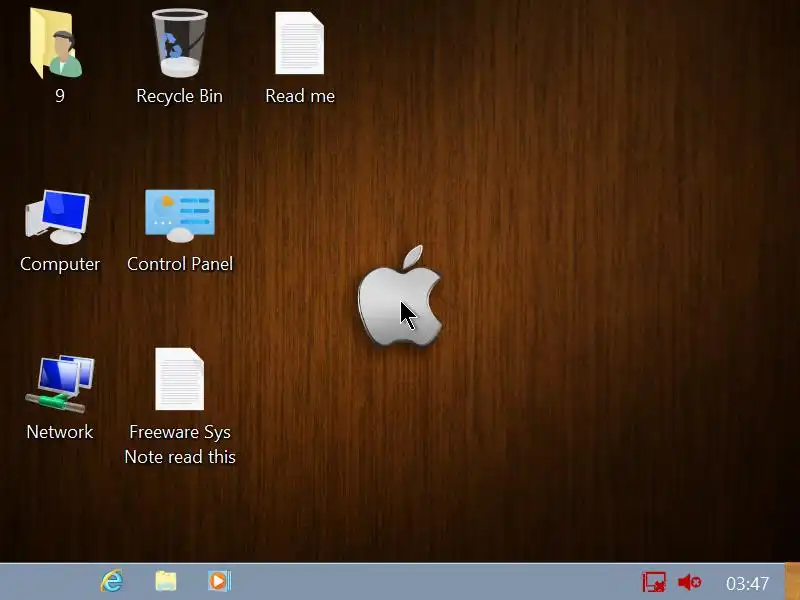
Task: Select the Freeware Sys Note document icon
Action: click(180, 379)
